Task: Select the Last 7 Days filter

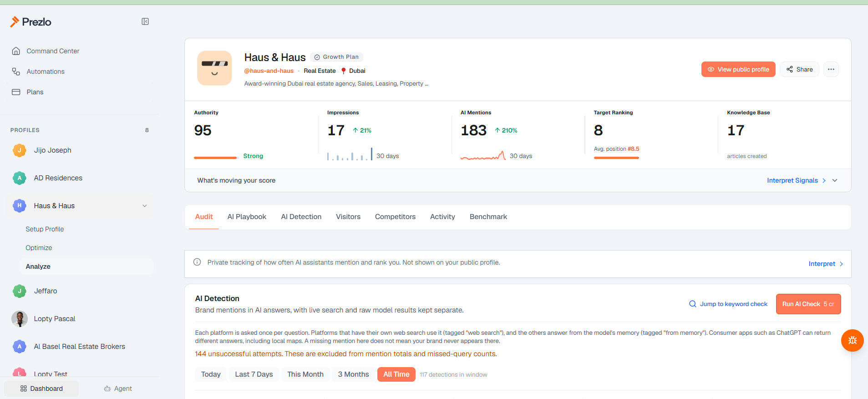Action: [x=254, y=374]
